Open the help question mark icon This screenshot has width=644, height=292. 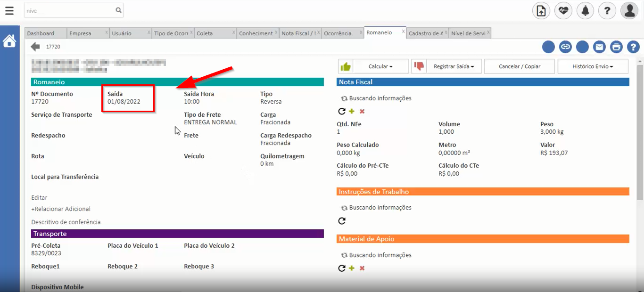point(633,47)
